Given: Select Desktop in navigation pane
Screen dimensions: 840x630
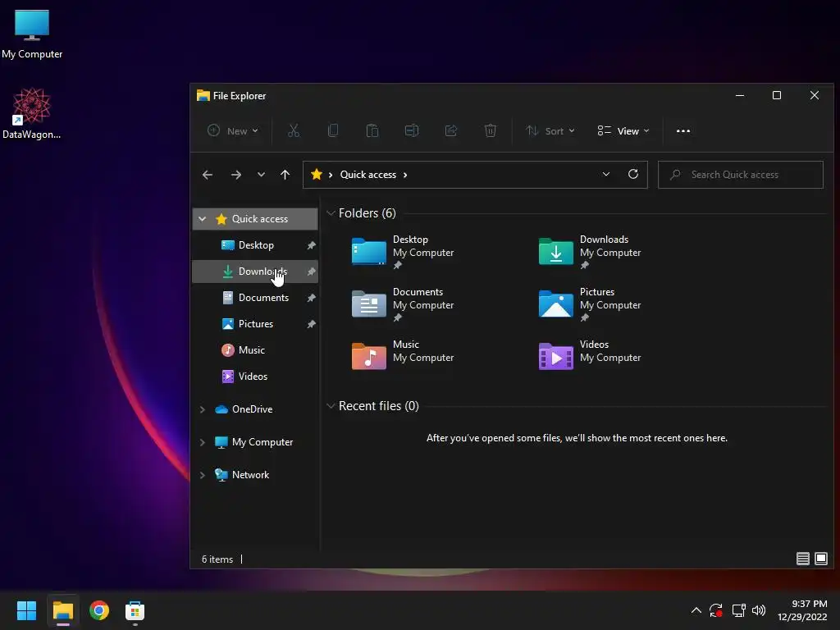Looking at the screenshot, I should [255, 244].
